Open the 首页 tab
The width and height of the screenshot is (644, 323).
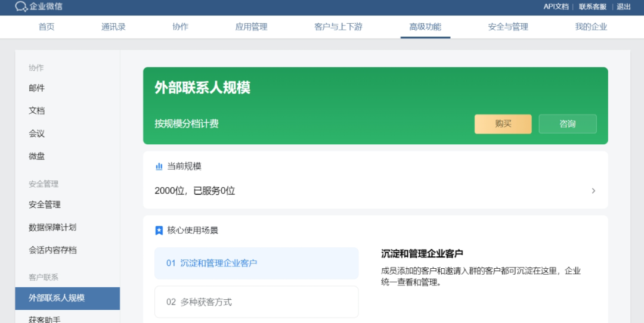pyautogui.click(x=47, y=27)
